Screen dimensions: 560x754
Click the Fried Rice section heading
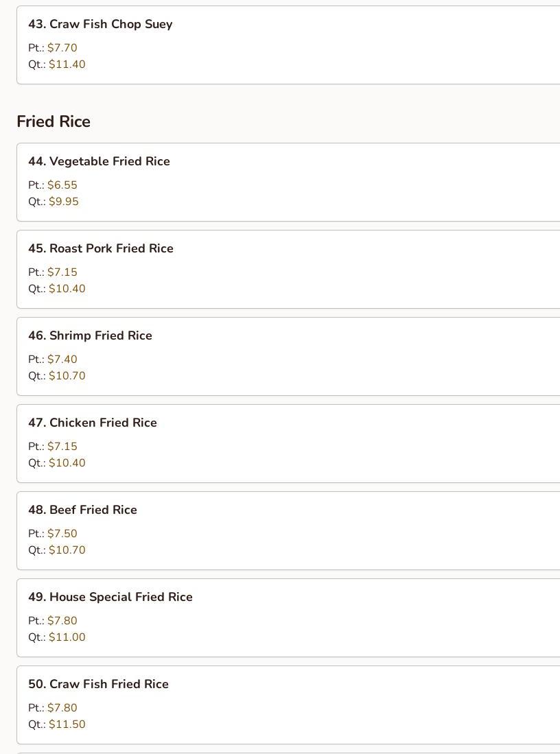coord(54,121)
